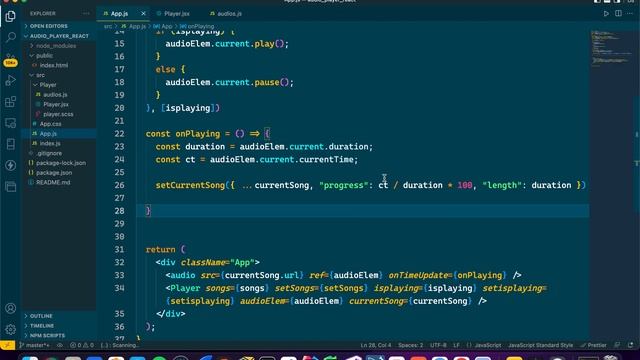Open the lightning bolt extension view

tap(11, 165)
